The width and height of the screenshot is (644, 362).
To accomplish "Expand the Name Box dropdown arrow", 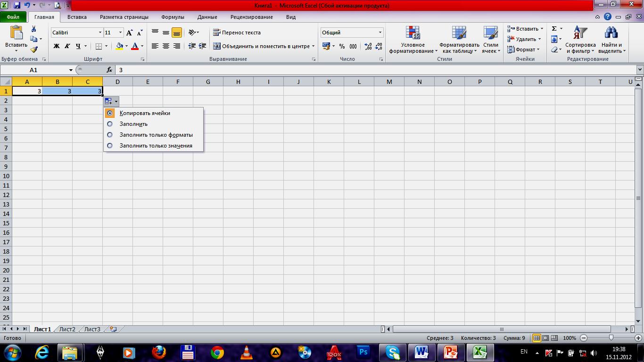I will 71,70.
